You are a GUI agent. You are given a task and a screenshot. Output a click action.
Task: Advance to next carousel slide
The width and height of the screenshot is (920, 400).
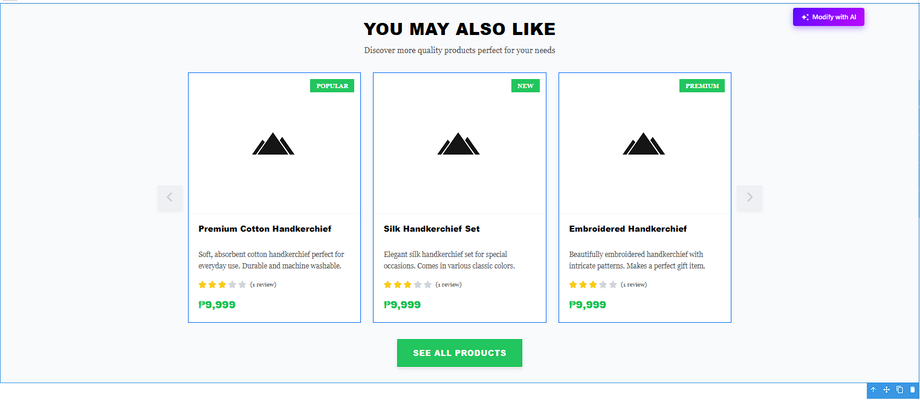point(750,198)
